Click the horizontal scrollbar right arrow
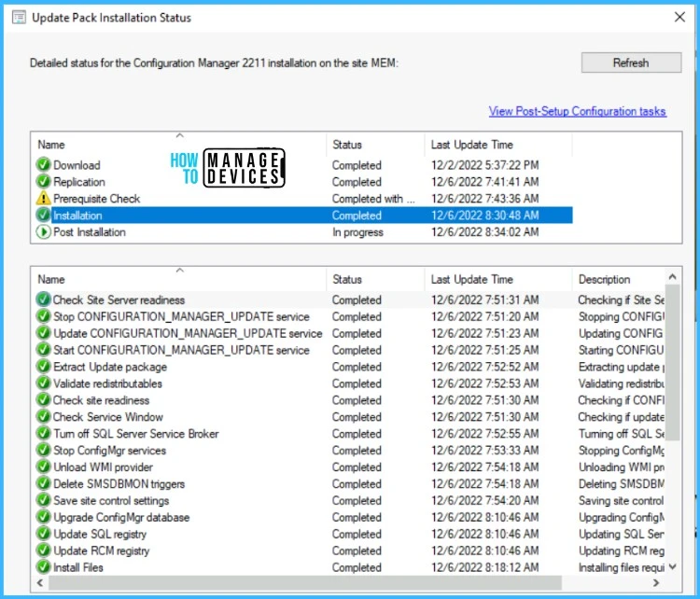Viewport: 700px width, 599px height. tap(656, 582)
